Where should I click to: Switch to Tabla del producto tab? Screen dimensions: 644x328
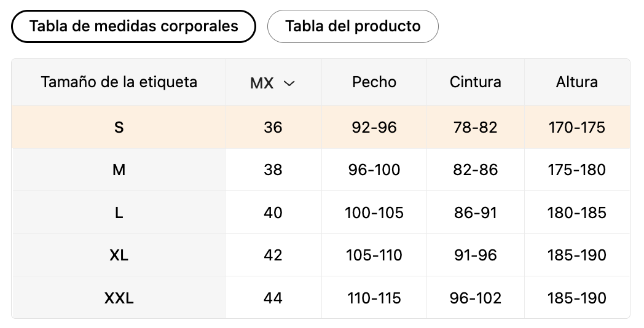coord(353,26)
